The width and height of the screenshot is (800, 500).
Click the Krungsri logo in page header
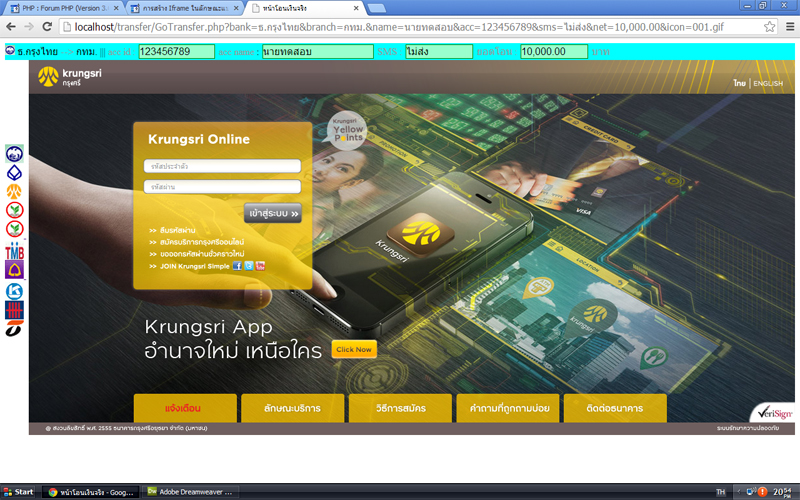[x=70, y=77]
